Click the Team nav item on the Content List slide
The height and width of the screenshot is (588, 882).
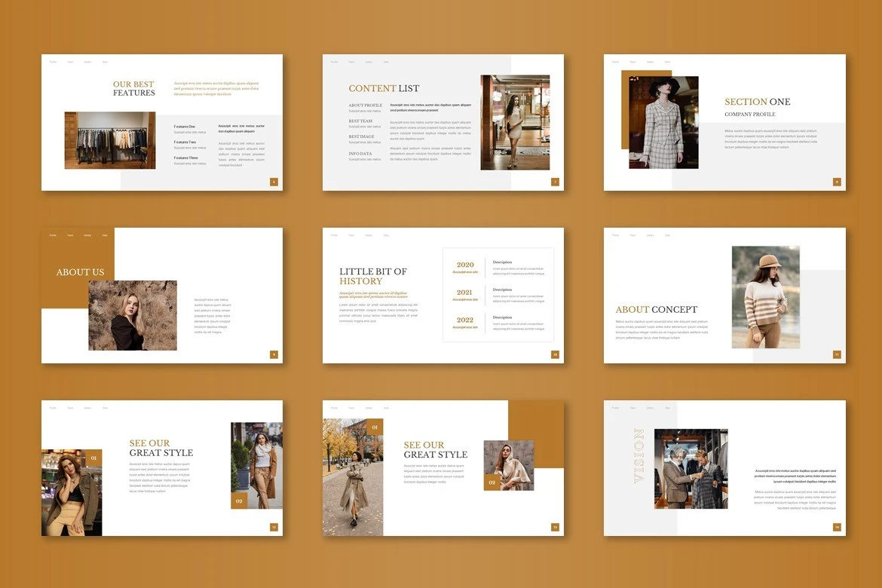point(351,62)
